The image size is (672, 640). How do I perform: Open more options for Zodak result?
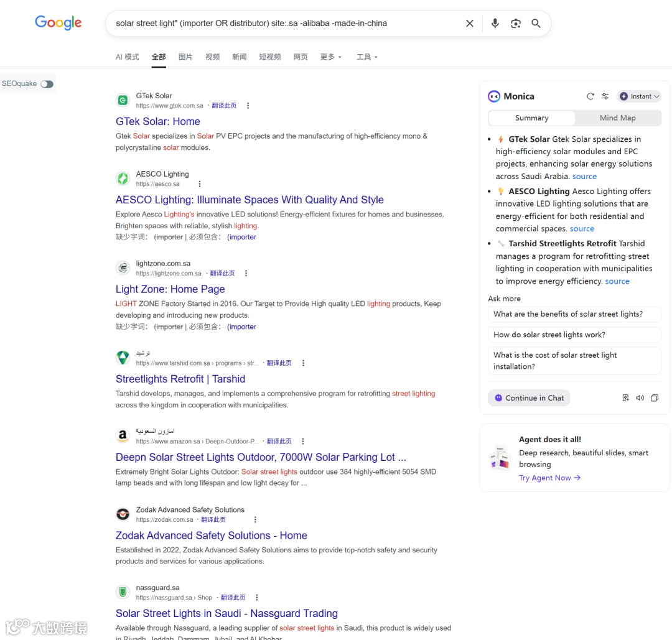255,519
